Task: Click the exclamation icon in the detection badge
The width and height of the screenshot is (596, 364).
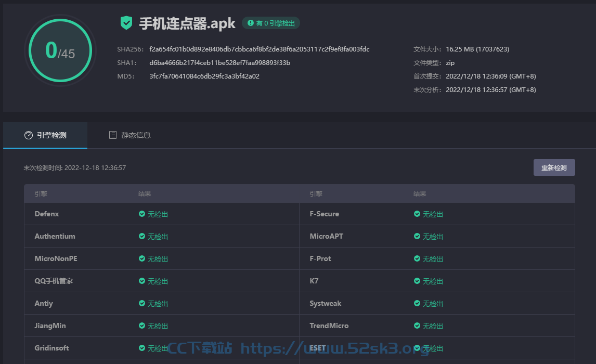Action: [x=251, y=23]
